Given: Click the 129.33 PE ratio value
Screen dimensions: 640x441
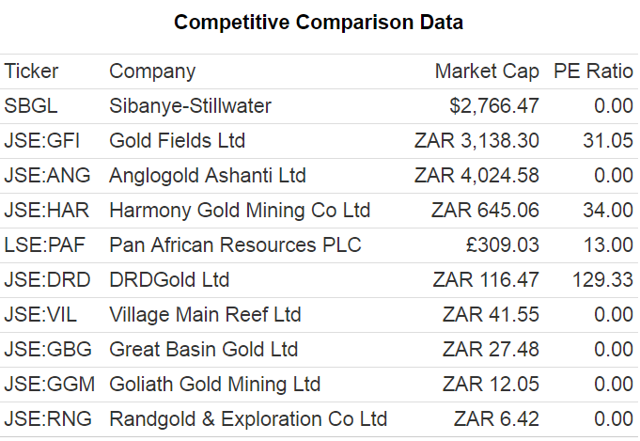Looking at the screenshot, I should pos(603,280).
